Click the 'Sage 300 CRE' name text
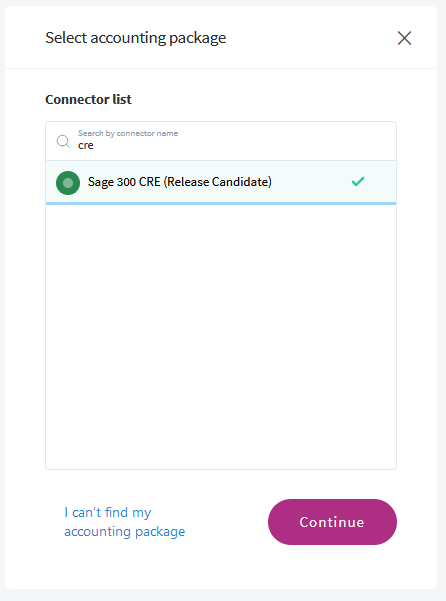Screen dimensions: 446x601 click(x=124, y=182)
